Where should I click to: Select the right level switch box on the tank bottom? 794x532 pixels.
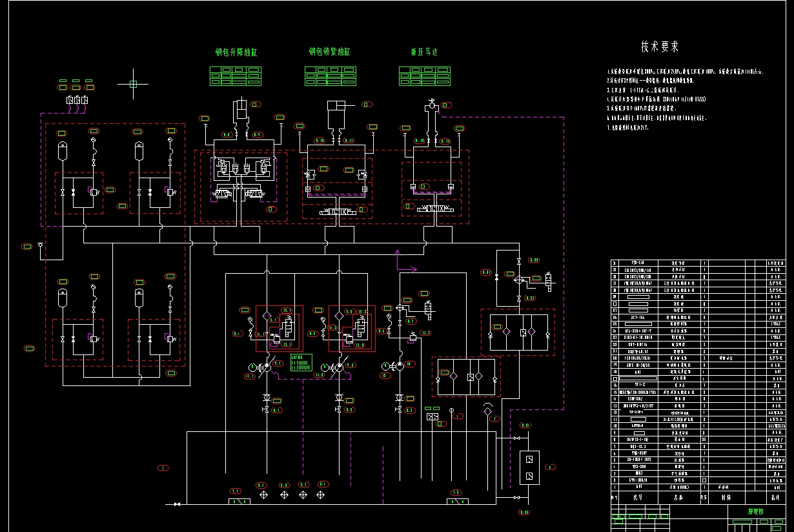click(456, 501)
